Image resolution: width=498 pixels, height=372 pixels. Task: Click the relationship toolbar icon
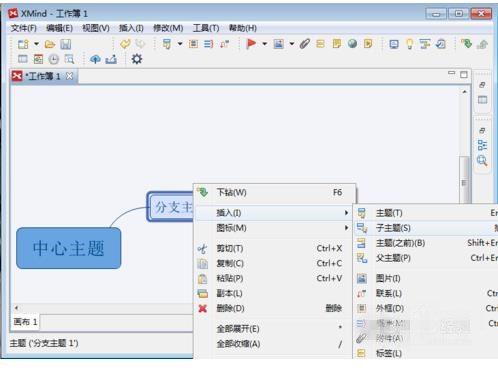tap(224, 44)
